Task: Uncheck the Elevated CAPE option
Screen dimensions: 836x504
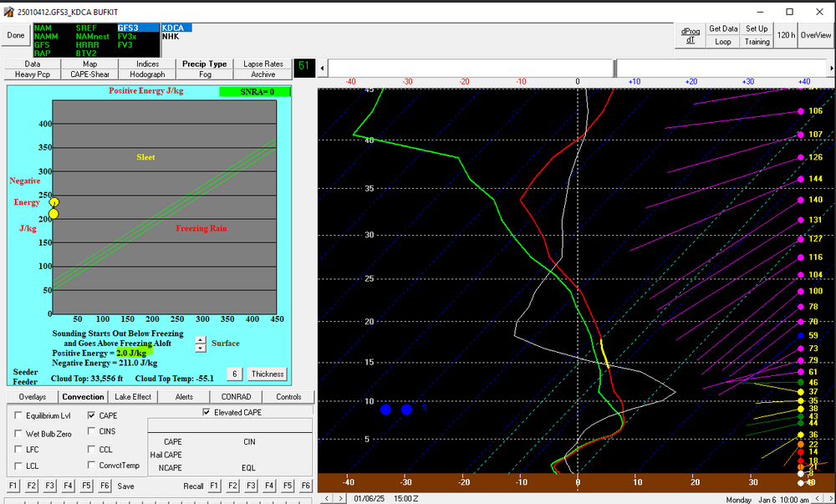Action: [206, 412]
